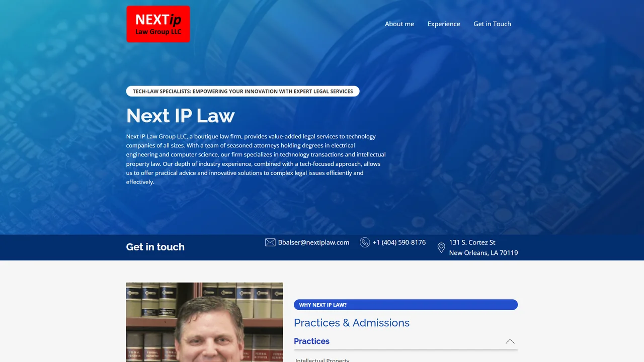Open the About me menu item

(x=399, y=24)
